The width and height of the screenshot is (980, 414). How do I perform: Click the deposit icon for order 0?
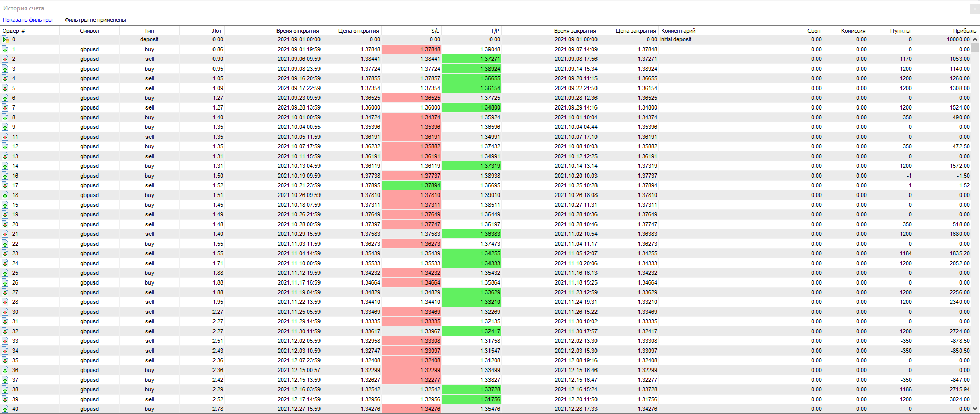[x=5, y=39]
